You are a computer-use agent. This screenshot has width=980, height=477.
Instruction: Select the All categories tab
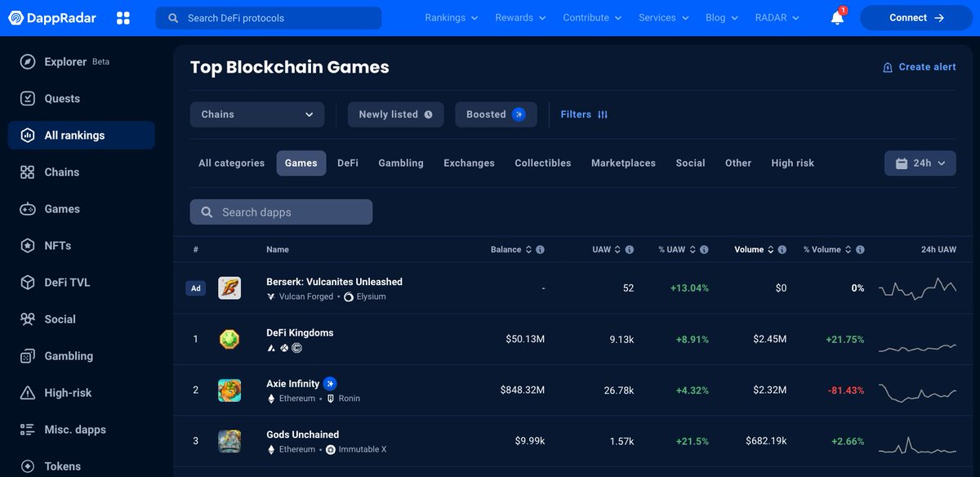232,163
